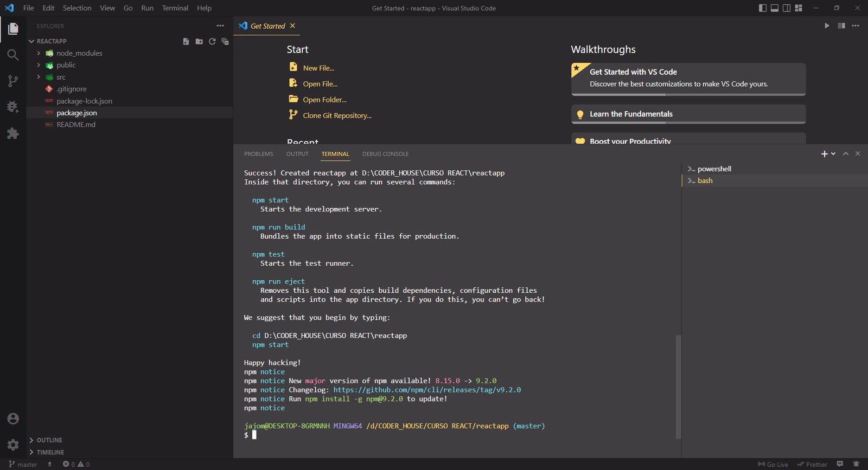Open the Extensions view icon

[13, 133]
